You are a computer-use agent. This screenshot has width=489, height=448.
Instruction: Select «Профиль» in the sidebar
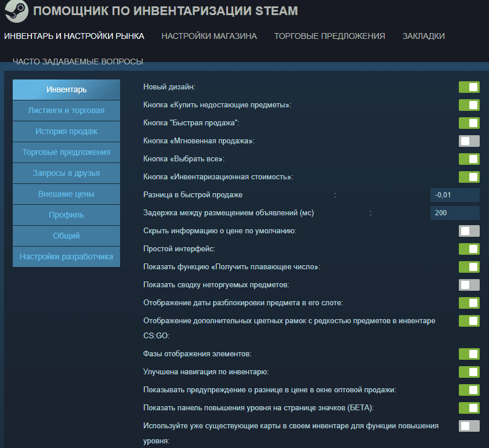(66, 215)
